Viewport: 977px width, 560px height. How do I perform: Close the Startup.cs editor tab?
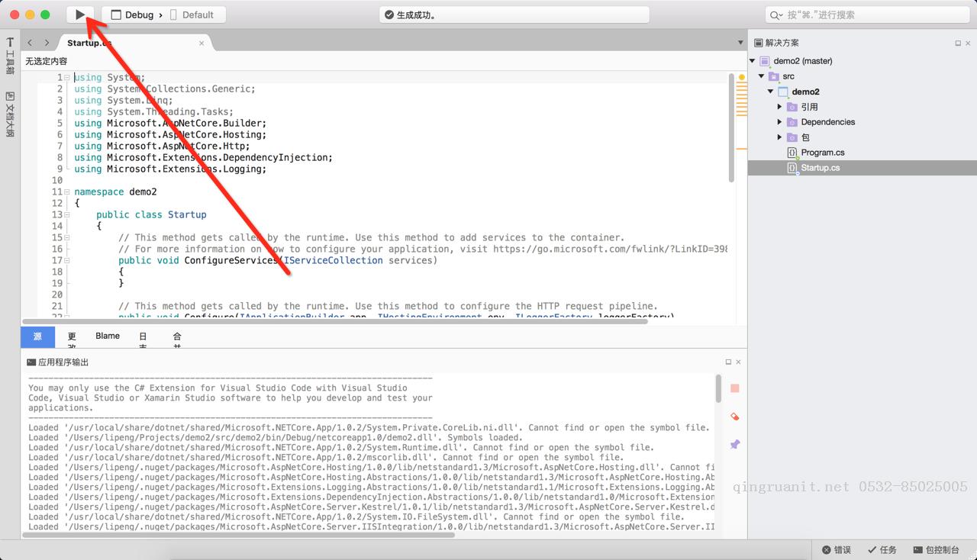(202, 43)
